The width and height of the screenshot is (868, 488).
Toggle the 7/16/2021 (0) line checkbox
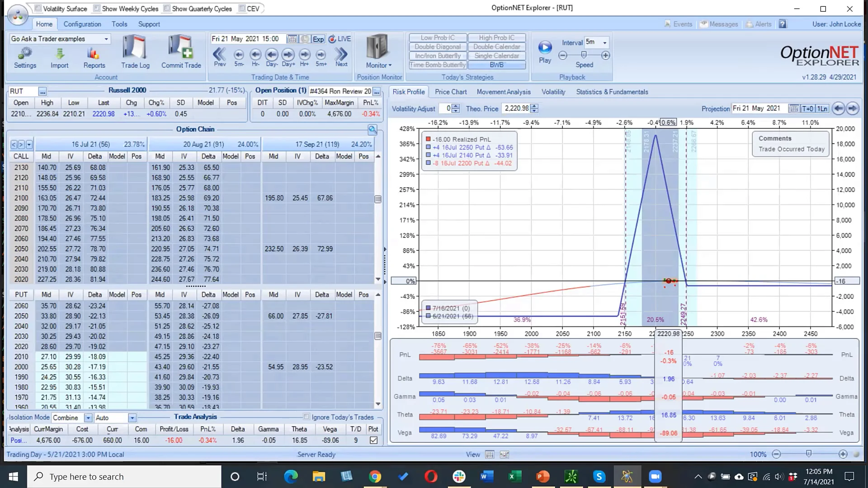pyautogui.click(x=428, y=308)
